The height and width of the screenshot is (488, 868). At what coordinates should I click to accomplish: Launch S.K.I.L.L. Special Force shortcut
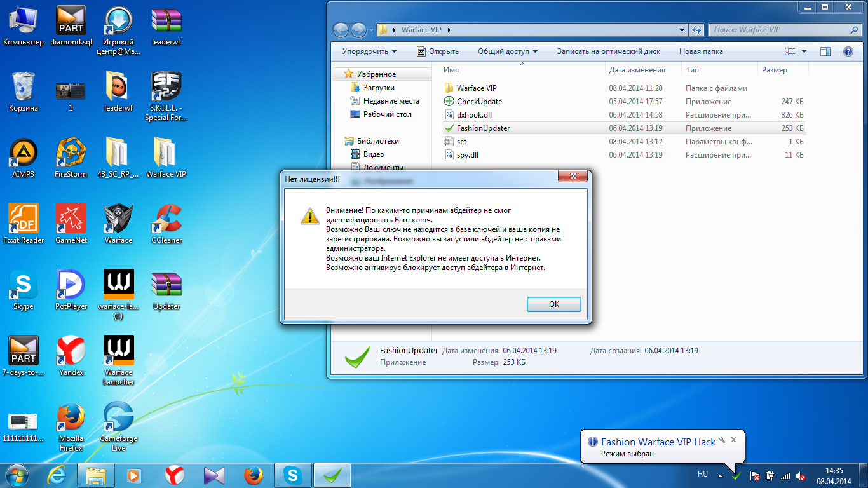point(166,97)
